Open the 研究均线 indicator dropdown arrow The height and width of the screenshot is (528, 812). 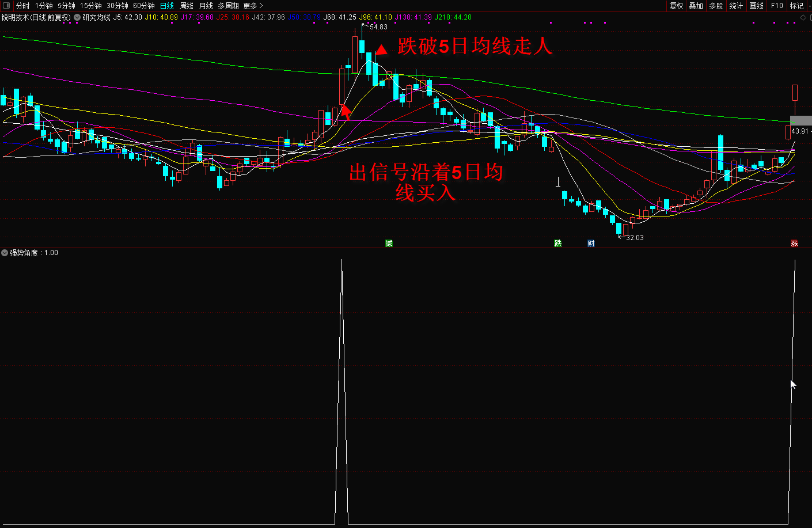click(x=77, y=17)
